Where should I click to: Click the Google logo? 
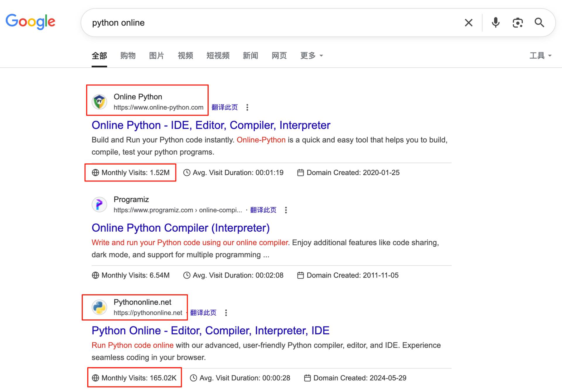point(30,22)
